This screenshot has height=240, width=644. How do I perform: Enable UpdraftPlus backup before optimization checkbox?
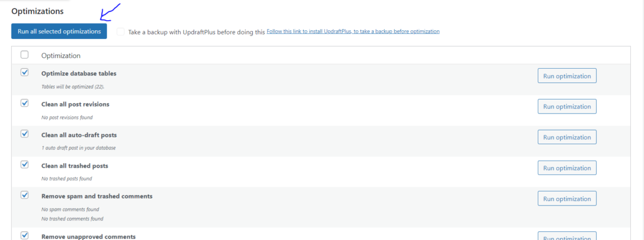[120, 31]
